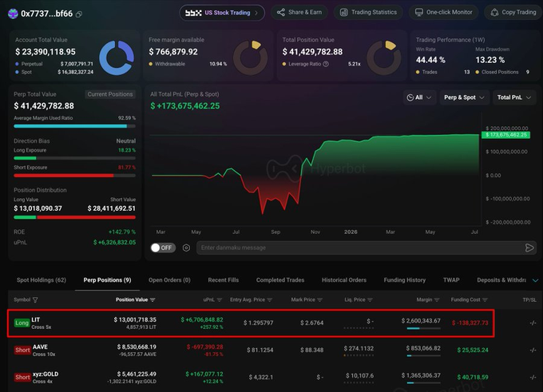
Task: Switch to Funding History tab
Action: tap(405, 279)
